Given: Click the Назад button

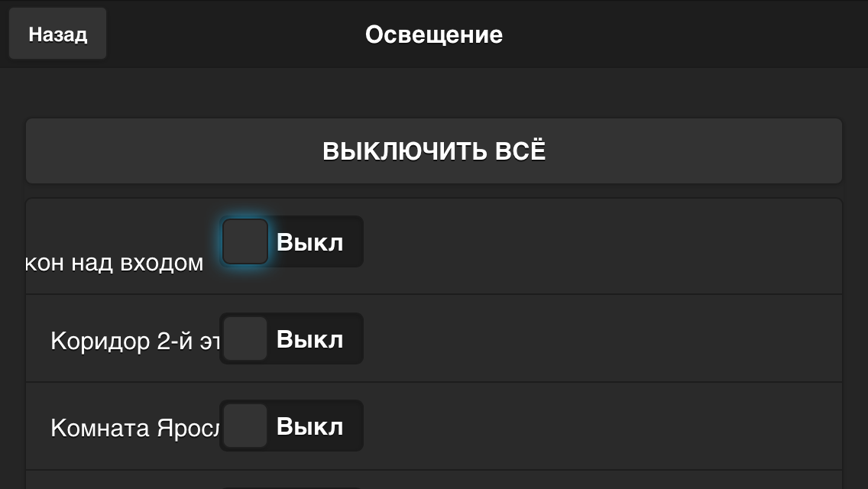Looking at the screenshot, I should point(57,33).
